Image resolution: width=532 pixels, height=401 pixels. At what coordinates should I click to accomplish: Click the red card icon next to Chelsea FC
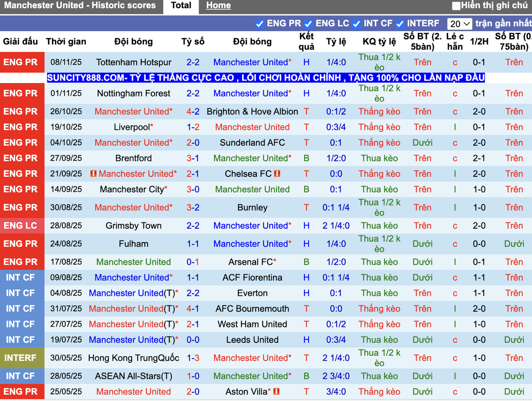pos(277,174)
